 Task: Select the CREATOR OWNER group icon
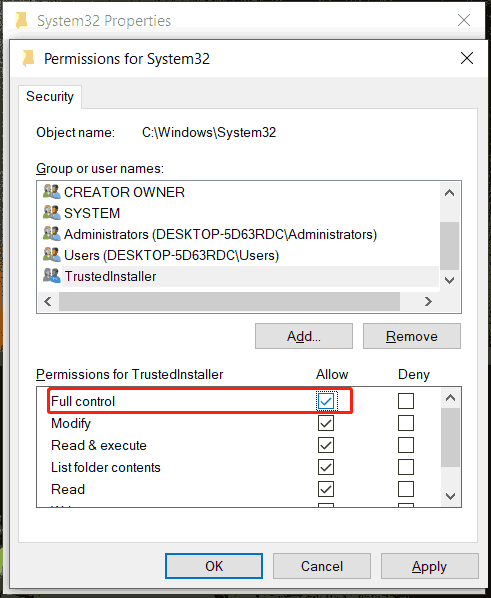point(52,192)
